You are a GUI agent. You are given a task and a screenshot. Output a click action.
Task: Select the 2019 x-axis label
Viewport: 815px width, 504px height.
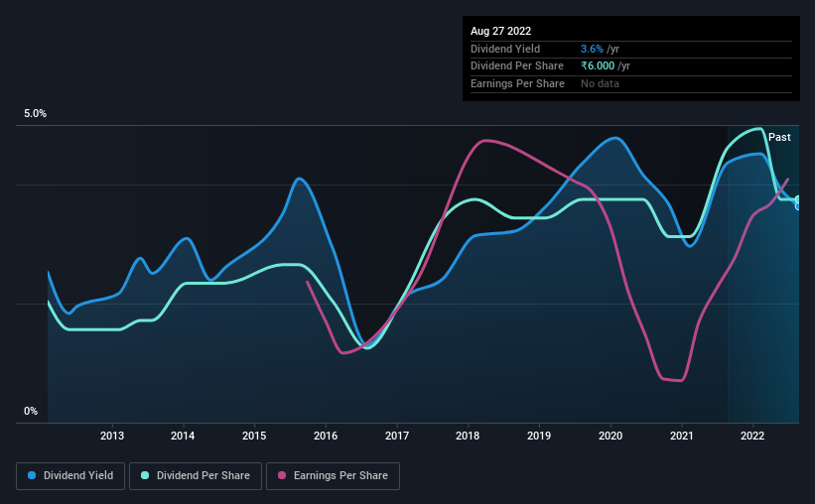[x=539, y=436]
